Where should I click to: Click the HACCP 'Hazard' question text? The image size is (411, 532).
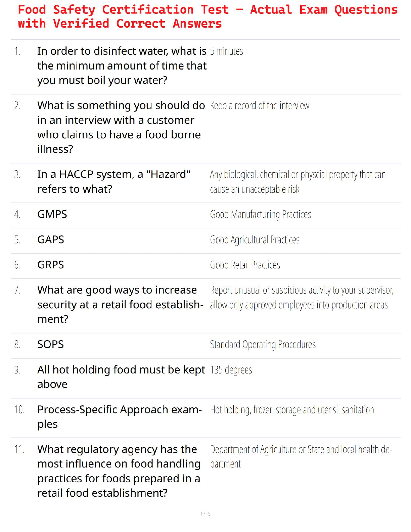[x=114, y=182]
